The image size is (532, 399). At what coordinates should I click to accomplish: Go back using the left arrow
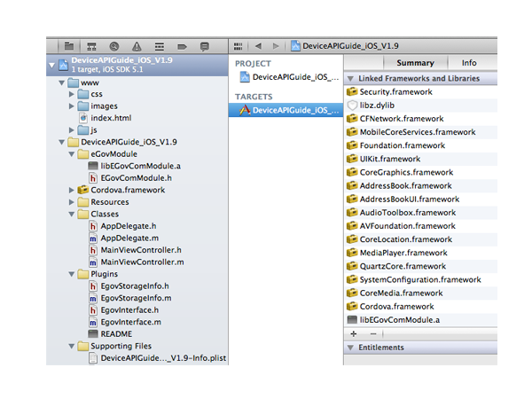click(x=258, y=45)
